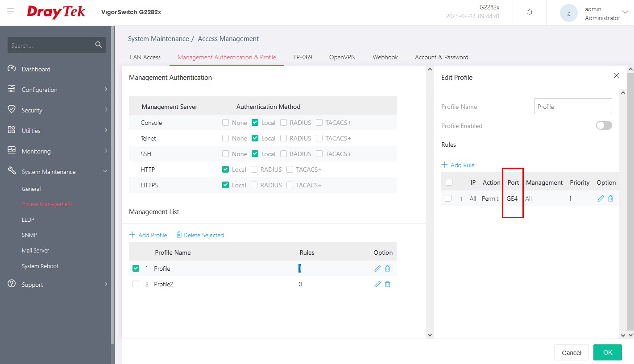Edit Profile2 with its pencil icon

pyautogui.click(x=377, y=284)
